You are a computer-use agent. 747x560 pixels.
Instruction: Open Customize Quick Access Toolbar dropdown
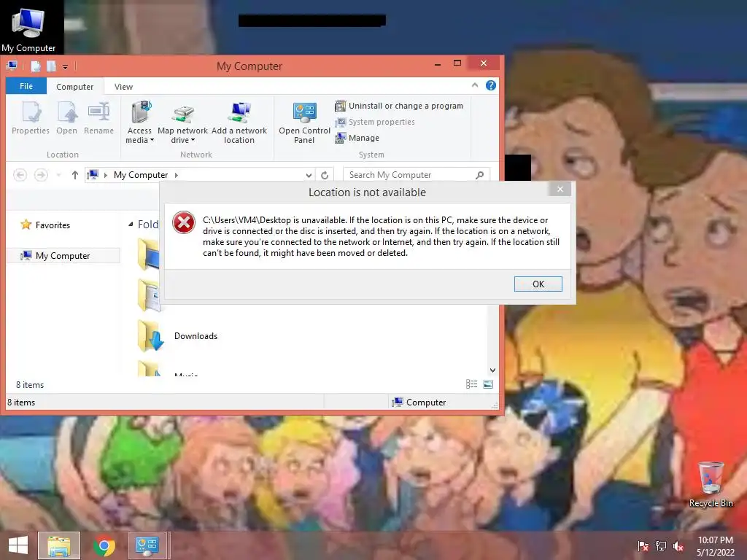tap(65, 66)
